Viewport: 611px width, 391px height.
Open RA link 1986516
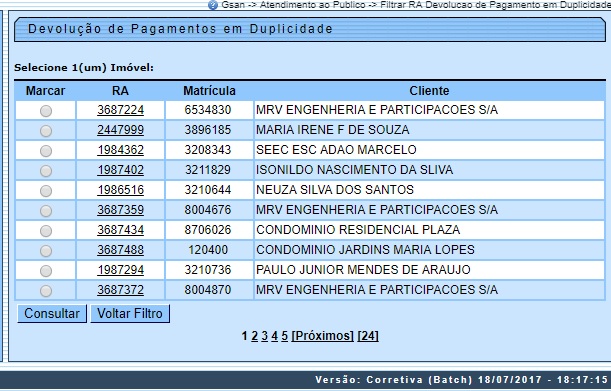(x=120, y=190)
